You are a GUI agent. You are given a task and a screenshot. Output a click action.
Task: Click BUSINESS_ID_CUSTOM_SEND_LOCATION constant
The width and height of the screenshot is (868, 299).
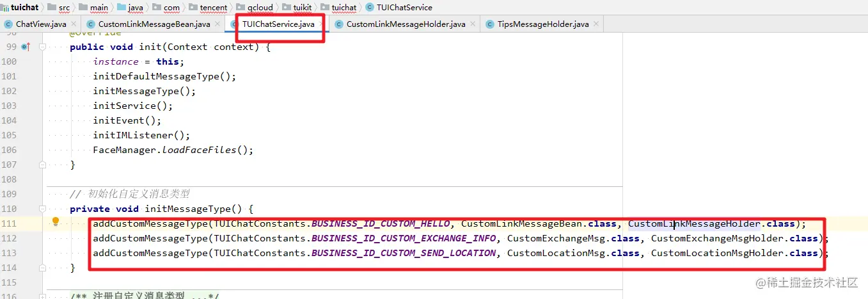point(404,253)
